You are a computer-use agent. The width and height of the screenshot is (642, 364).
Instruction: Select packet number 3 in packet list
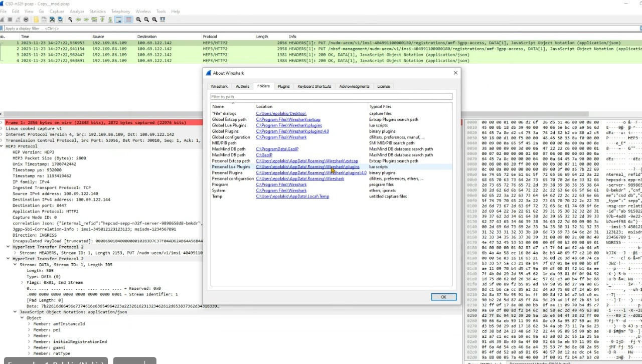click(x=321, y=55)
